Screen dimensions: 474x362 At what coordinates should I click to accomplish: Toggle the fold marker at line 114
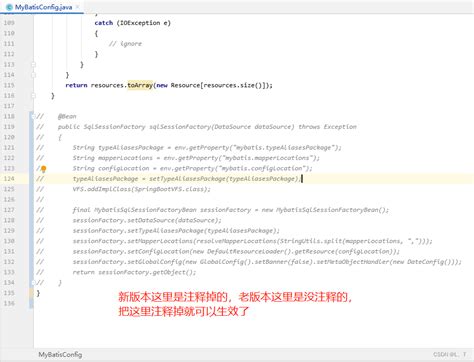coord(33,75)
